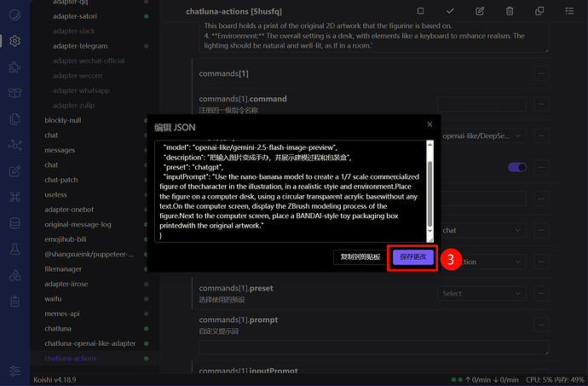
Task: Click the stop plugin square icon
Action: 420,11
